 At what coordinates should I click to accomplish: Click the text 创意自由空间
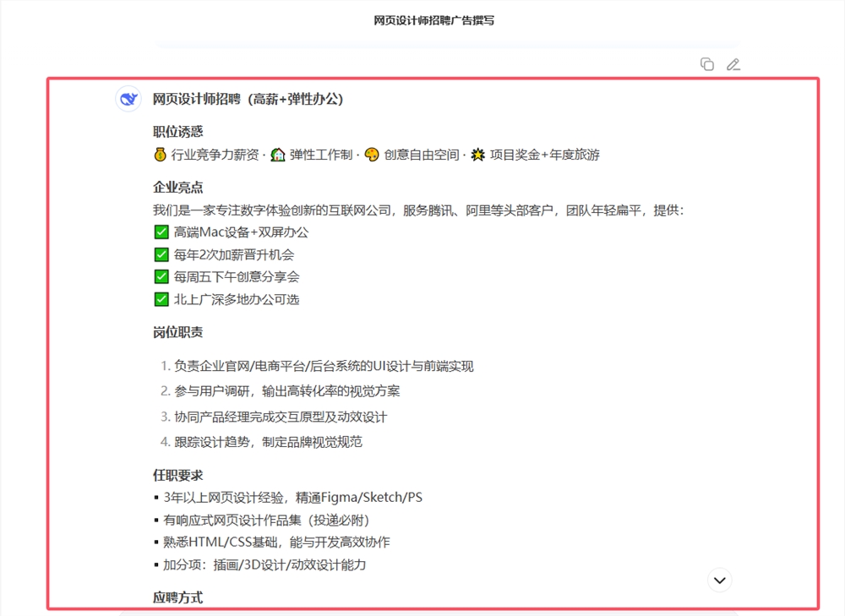click(422, 155)
